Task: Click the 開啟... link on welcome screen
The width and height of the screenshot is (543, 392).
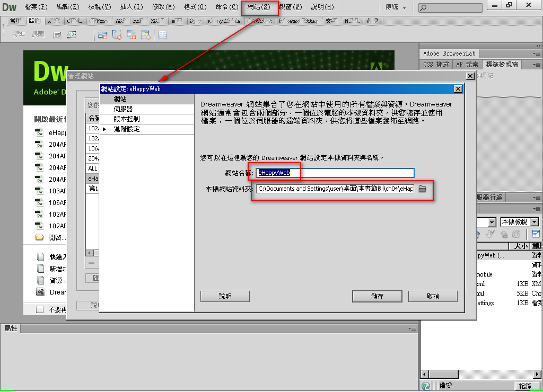Action: pos(56,237)
